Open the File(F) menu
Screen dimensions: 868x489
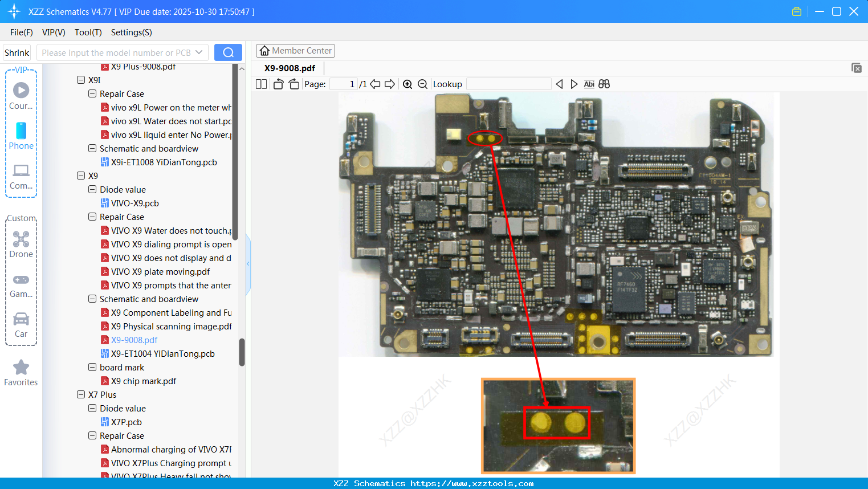[22, 32]
